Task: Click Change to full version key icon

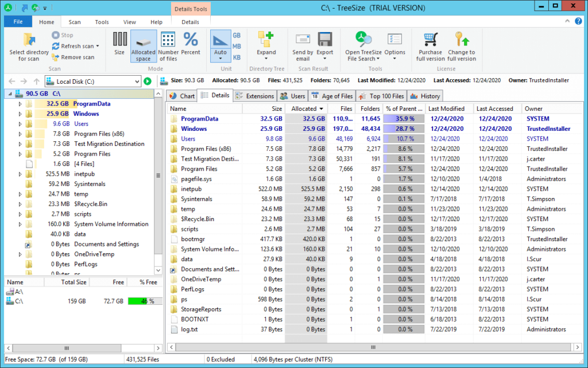Action: click(x=462, y=40)
